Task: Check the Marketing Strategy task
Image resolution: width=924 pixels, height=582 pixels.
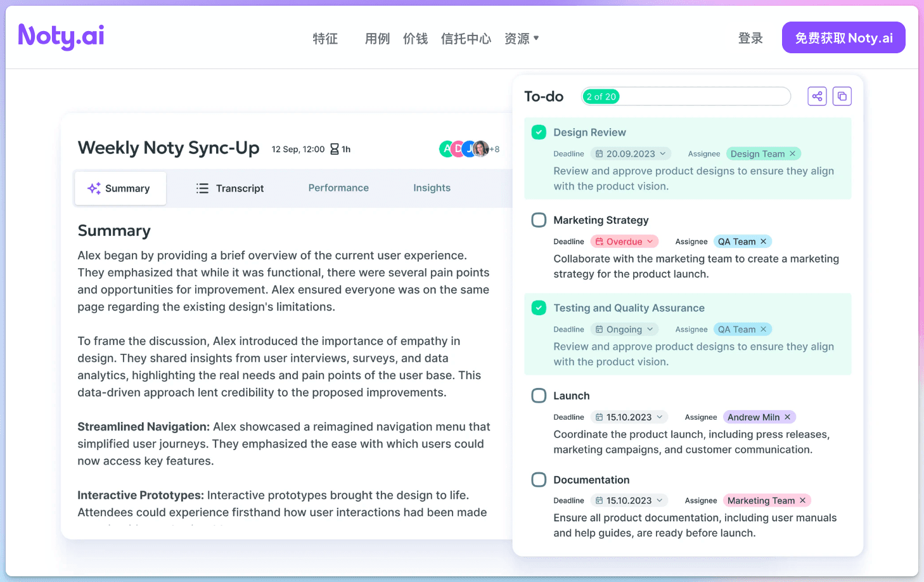Action: tap(539, 220)
